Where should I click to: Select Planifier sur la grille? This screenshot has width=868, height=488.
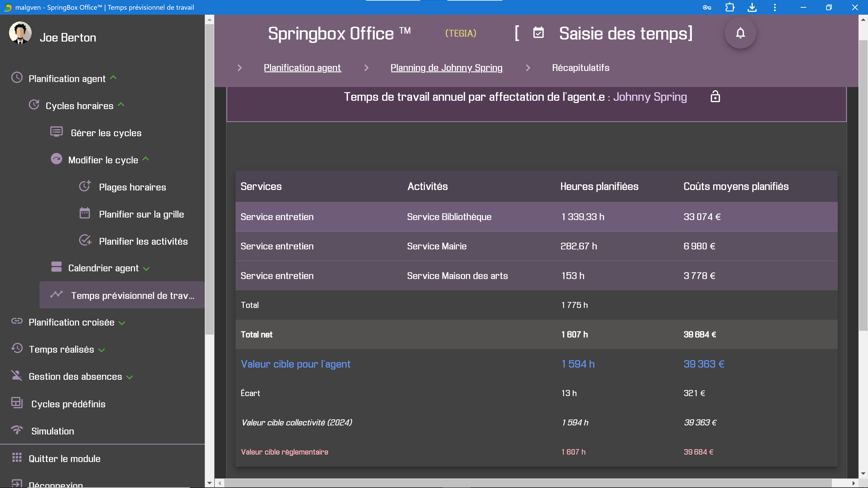(141, 214)
